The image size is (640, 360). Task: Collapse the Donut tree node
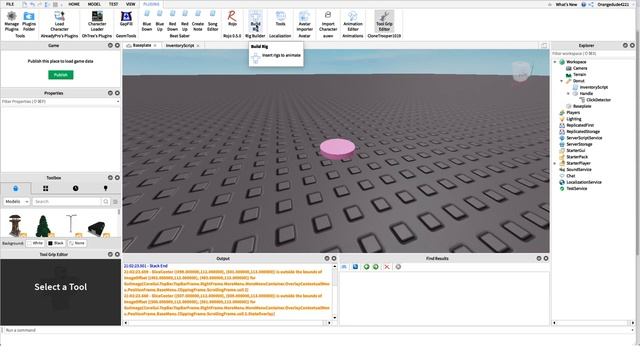tap(562, 81)
